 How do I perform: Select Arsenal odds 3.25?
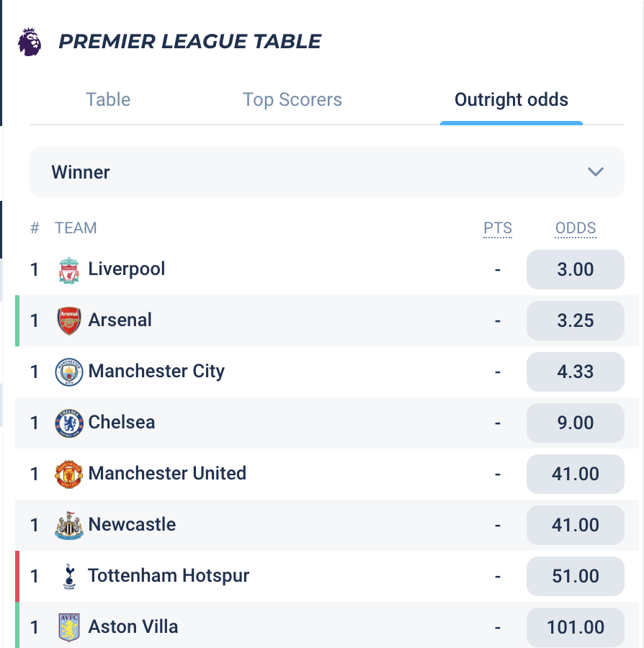pyautogui.click(x=576, y=320)
